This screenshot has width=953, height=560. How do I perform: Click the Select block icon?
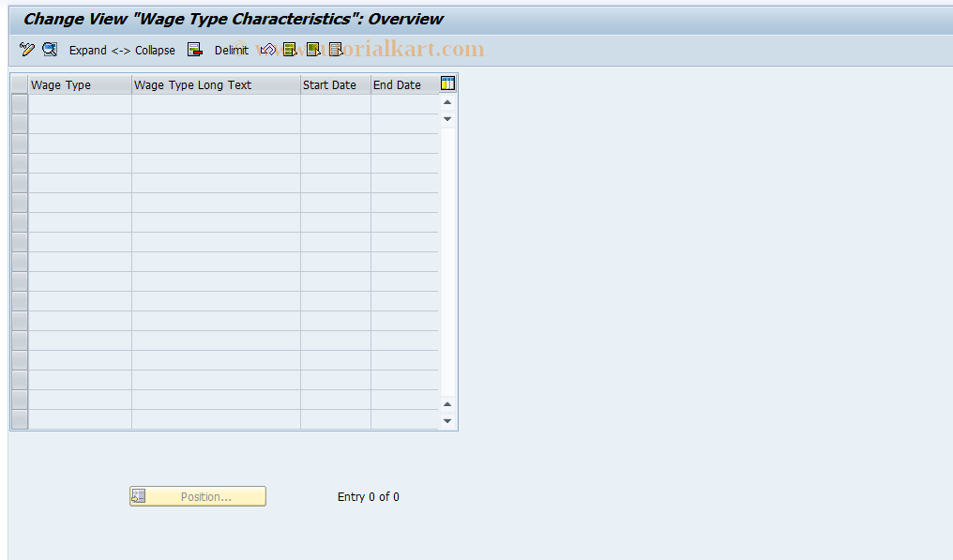[313, 50]
